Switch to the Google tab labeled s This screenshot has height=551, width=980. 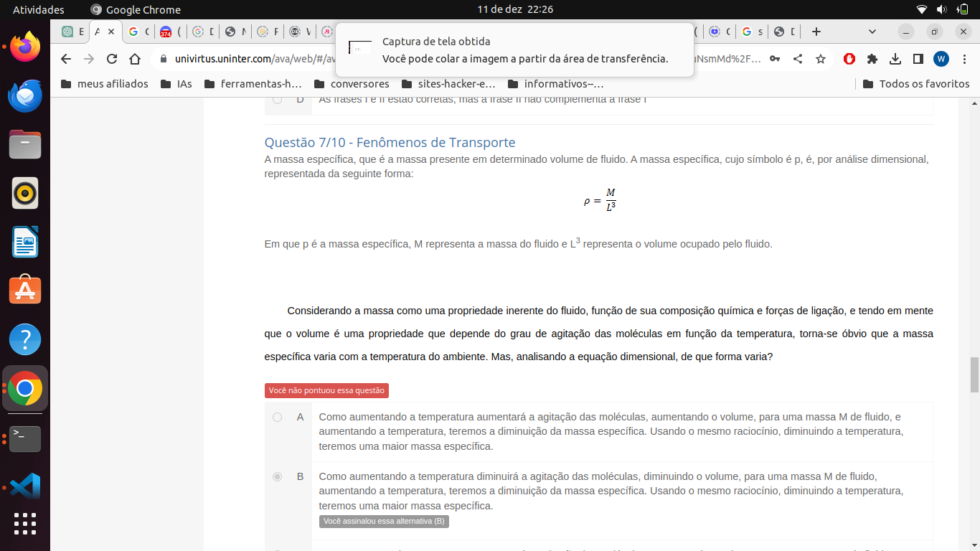pyautogui.click(x=752, y=32)
